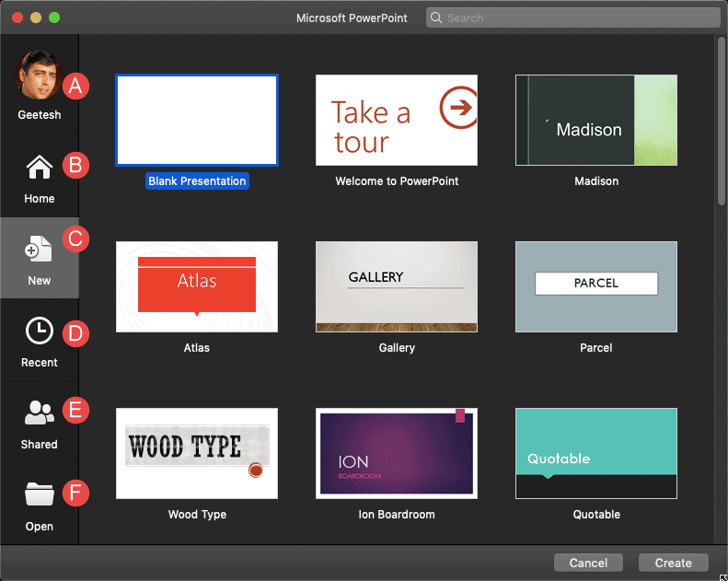Select the Blank Presentation thumbnail
This screenshot has height=581, width=728.
[197, 120]
